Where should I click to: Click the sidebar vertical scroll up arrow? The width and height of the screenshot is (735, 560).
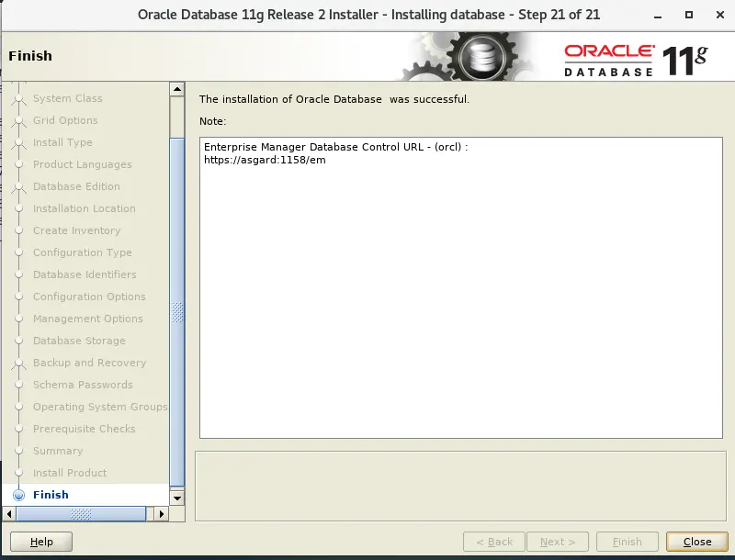click(x=177, y=89)
